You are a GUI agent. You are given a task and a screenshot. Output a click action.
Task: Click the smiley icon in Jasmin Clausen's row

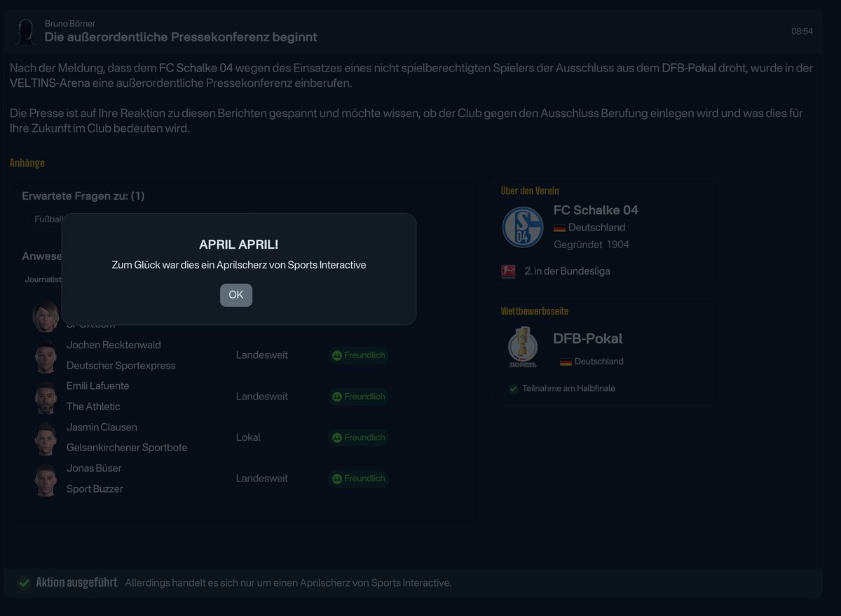pyautogui.click(x=337, y=437)
